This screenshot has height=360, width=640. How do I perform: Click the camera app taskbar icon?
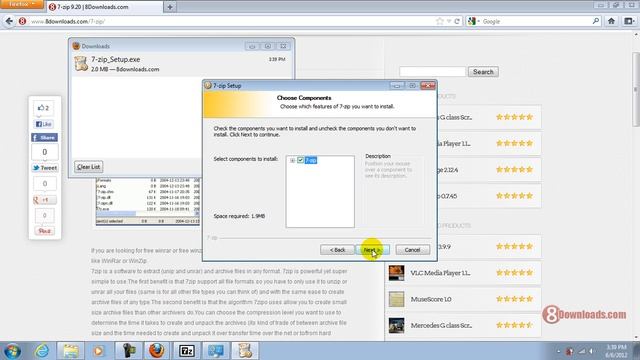pos(129,351)
